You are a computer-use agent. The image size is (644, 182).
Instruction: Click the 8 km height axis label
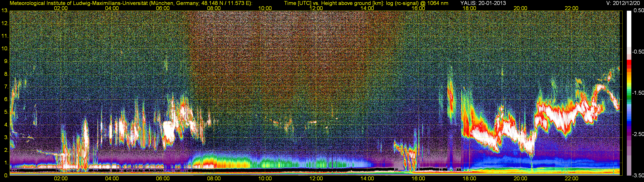coord(6,74)
